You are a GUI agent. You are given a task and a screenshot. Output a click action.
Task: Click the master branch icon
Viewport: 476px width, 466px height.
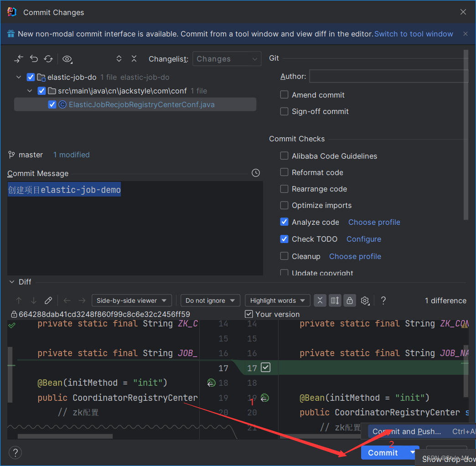pos(11,155)
